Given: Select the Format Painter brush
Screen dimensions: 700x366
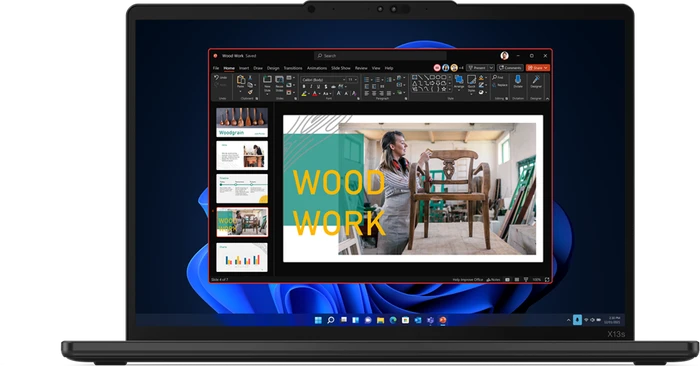Looking at the screenshot, I should (250, 92).
